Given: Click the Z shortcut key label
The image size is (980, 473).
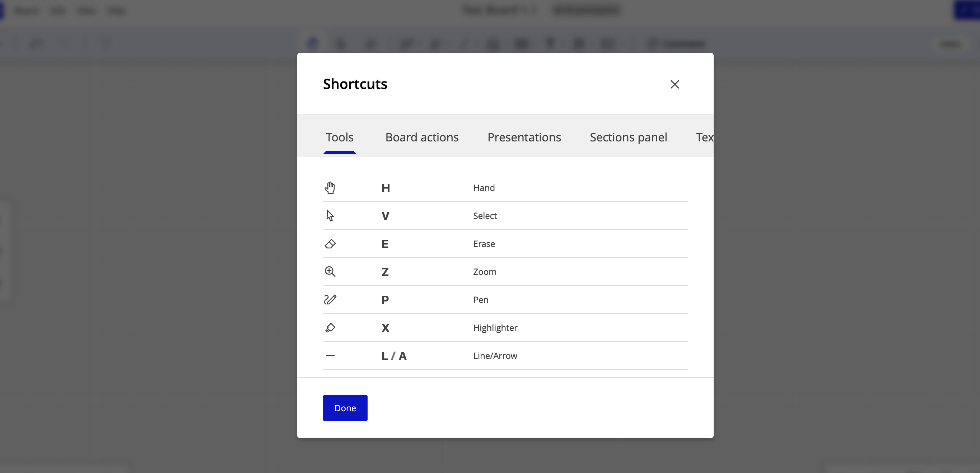Looking at the screenshot, I should (385, 271).
